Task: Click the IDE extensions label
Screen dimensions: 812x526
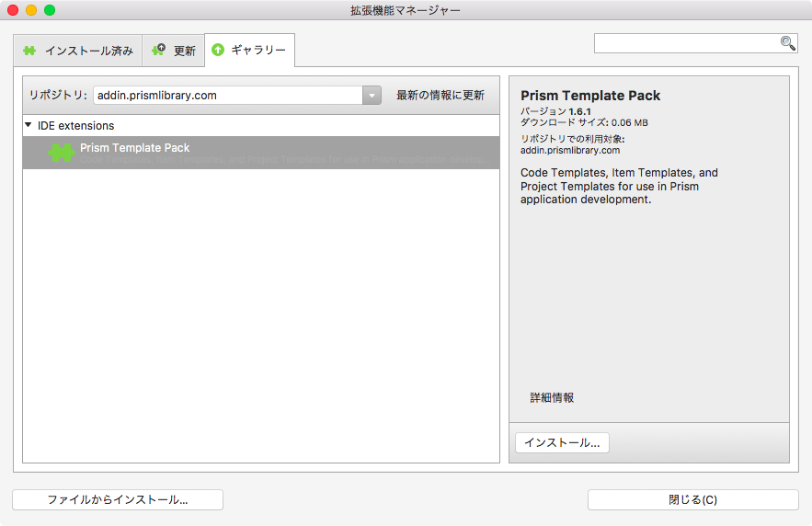Action: (75, 126)
